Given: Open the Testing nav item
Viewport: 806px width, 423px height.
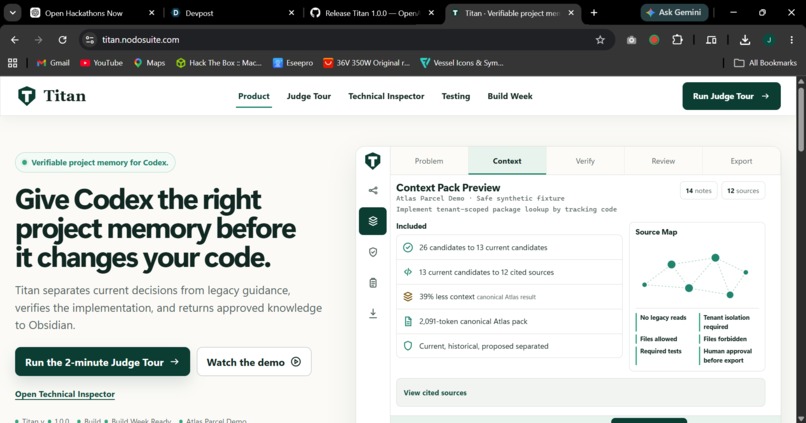Looking at the screenshot, I should (x=455, y=96).
